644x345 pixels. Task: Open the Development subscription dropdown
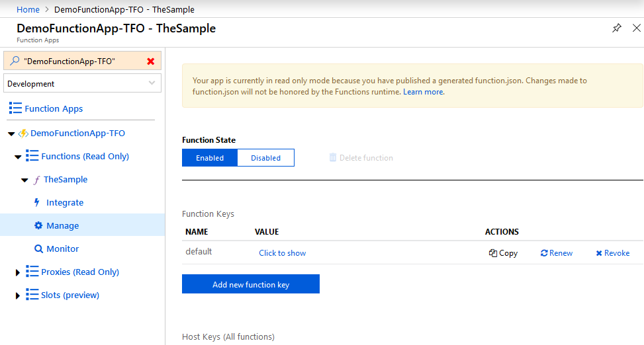(82, 84)
